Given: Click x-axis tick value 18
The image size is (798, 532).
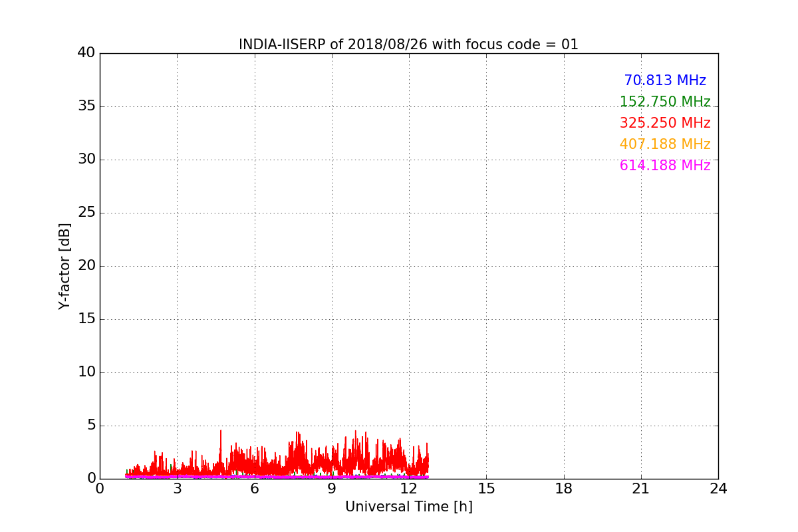Looking at the screenshot, I should [x=564, y=489].
